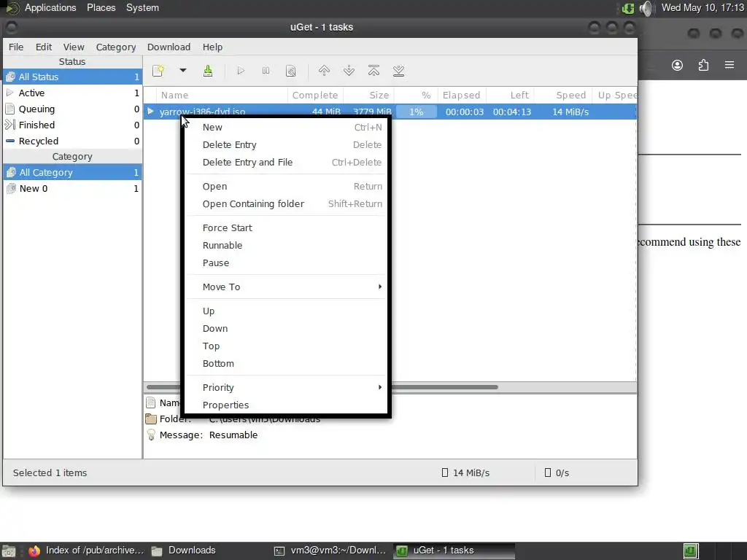Viewport: 747px width, 560px height.
Task: Choose Properties in the context menu
Action: coord(286,405)
